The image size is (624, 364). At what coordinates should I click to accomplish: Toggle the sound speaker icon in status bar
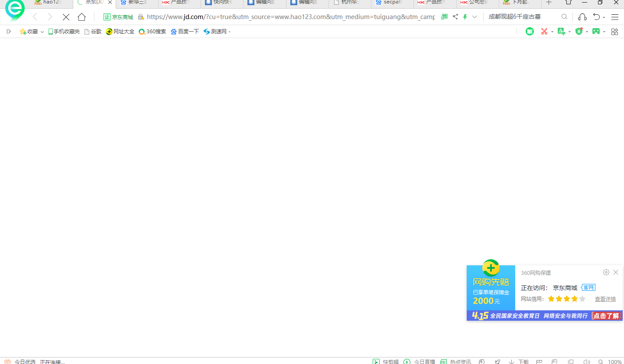click(587, 361)
